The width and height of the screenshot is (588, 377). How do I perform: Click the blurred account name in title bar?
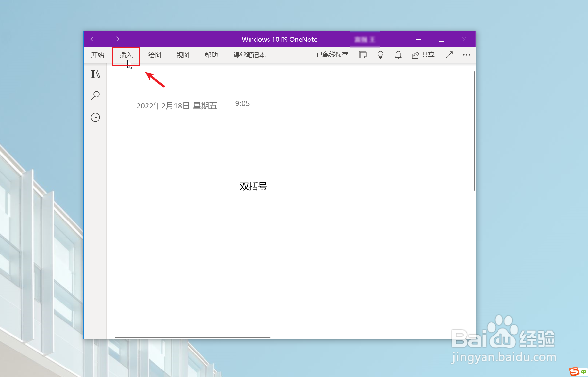pos(365,40)
